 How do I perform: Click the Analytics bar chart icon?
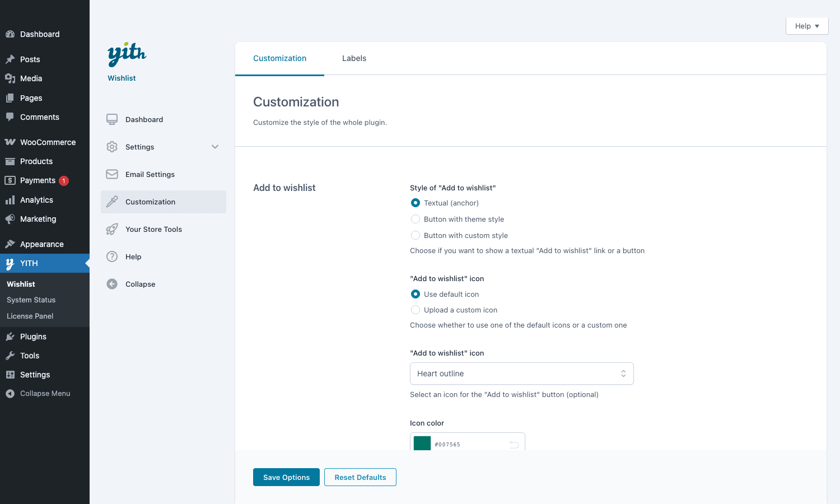tap(10, 200)
